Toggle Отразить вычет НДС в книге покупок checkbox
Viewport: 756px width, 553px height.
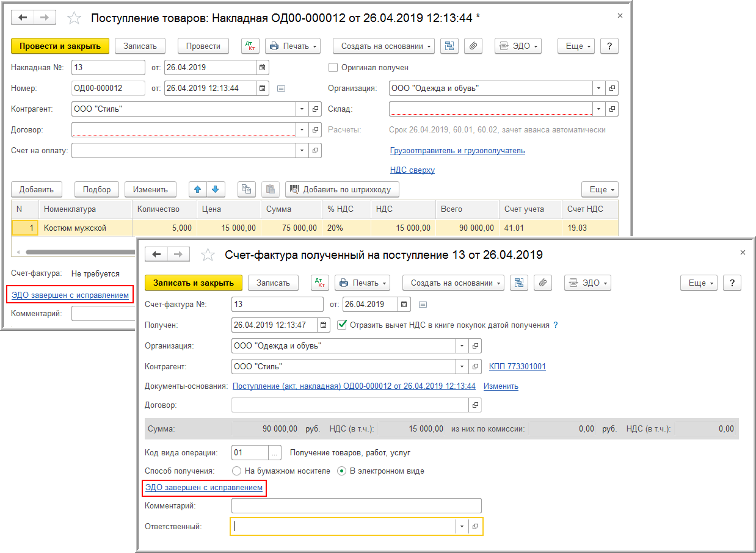pos(342,325)
